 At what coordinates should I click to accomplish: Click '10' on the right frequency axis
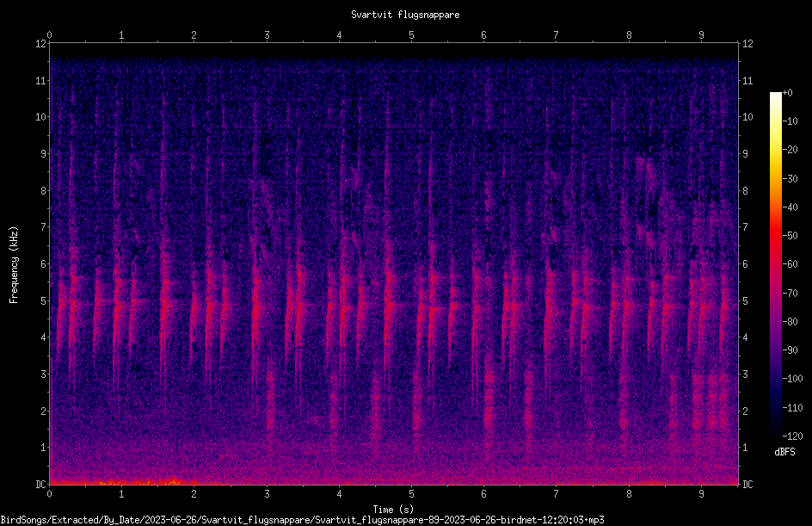pyautogui.click(x=747, y=117)
